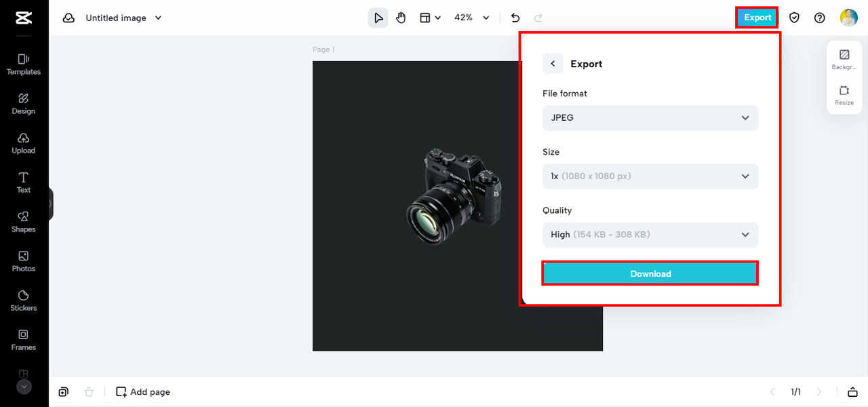
Task: Open the Frames panel
Action: click(24, 340)
